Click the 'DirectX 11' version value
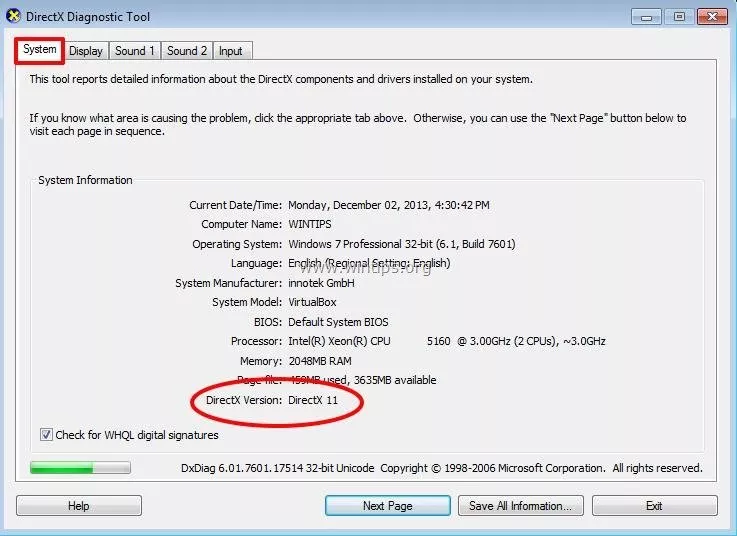The height and width of the screenshot is (536, 737). click(x=313, y=400)
